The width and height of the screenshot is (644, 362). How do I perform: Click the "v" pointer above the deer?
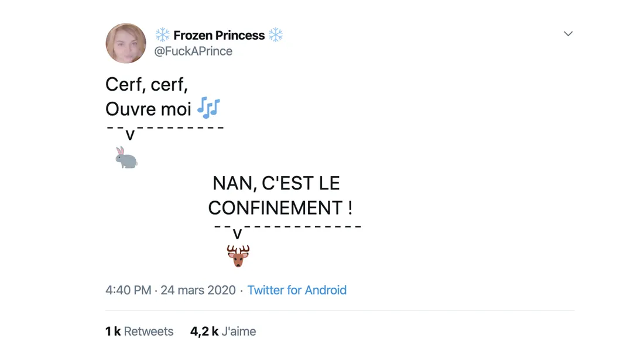[x=238, y=234]
